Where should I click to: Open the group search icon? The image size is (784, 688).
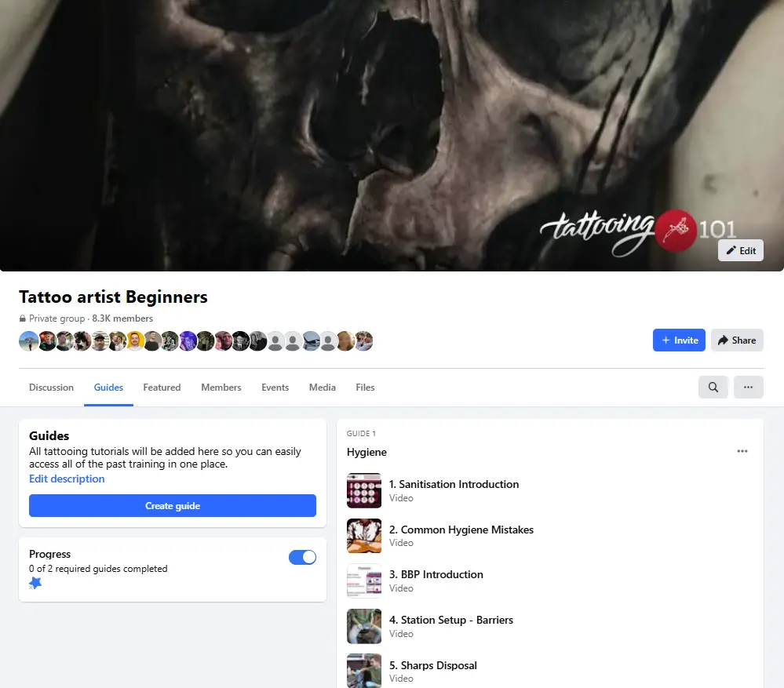tap(713, 387)
